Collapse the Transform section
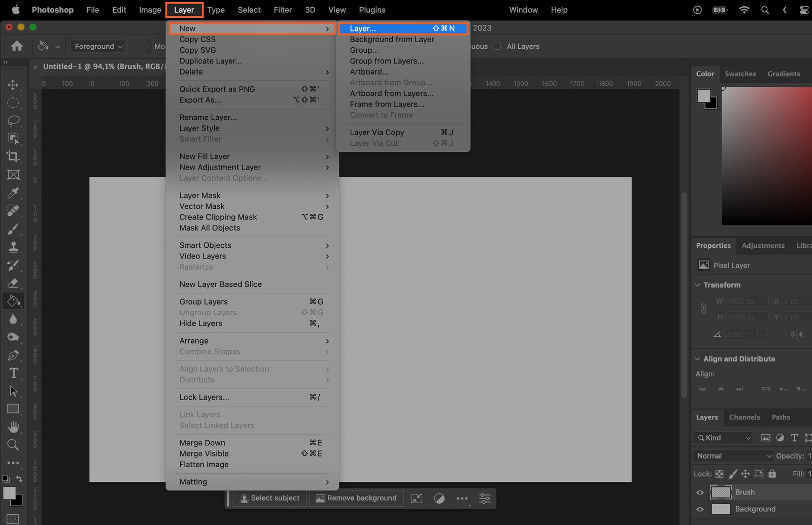 pos(698,285)
